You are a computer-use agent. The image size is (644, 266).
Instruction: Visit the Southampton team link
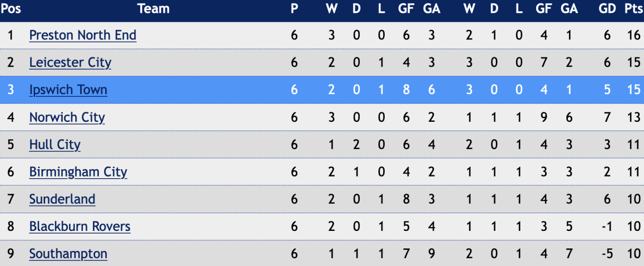click(x=68, y=254)
